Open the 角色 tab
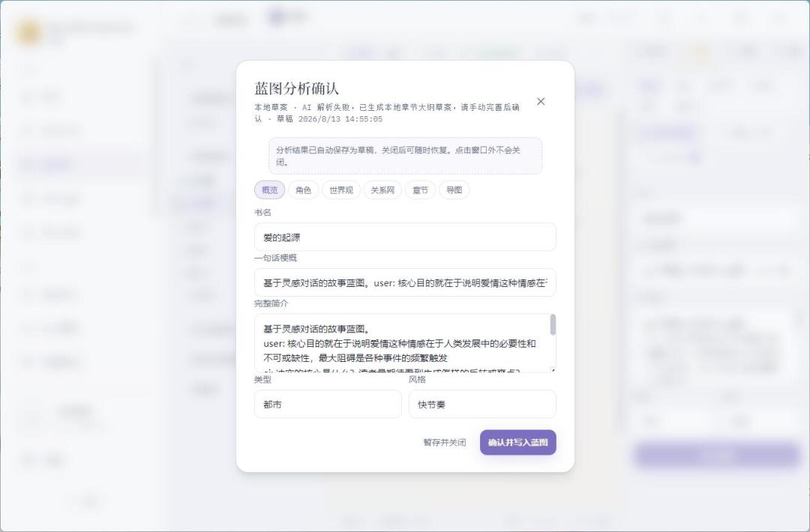The image size is (810, 532). click(x=303, y=190)
